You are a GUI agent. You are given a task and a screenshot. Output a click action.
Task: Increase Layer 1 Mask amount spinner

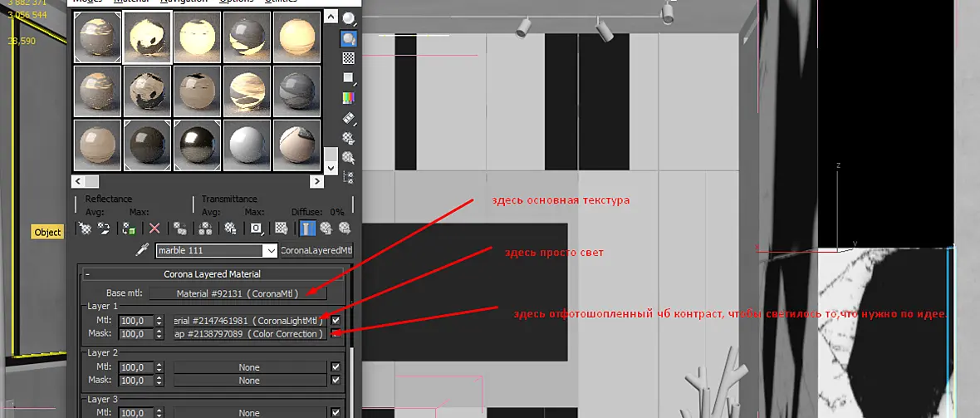tap(159, 331)
